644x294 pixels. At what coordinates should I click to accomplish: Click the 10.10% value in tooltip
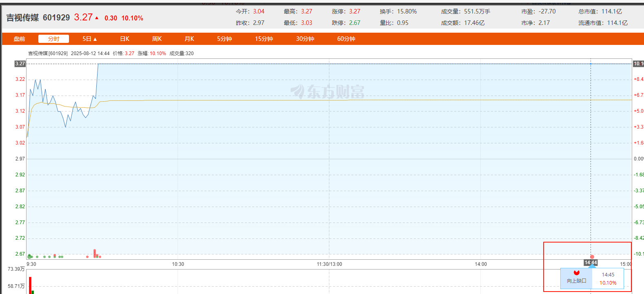pos(608,283)
